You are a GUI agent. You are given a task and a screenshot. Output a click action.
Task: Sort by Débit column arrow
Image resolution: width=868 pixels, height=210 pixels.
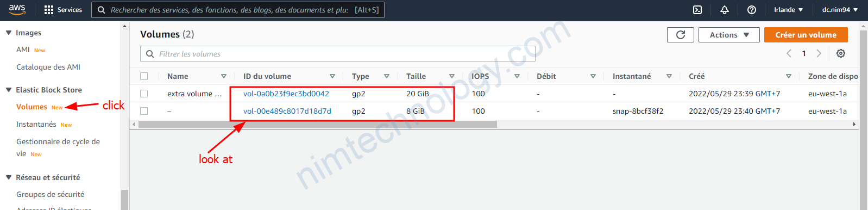pos(593,76)
